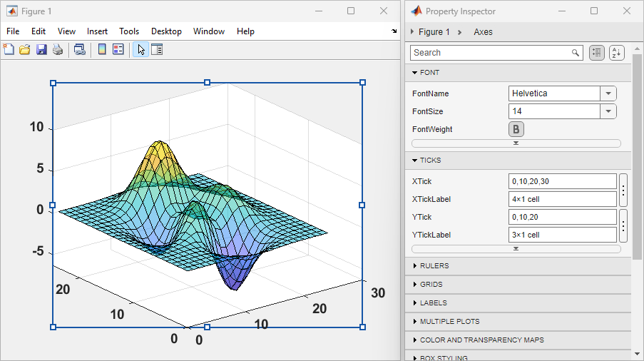
Task: Collapse the FONT section
Action: pos(414,73)
